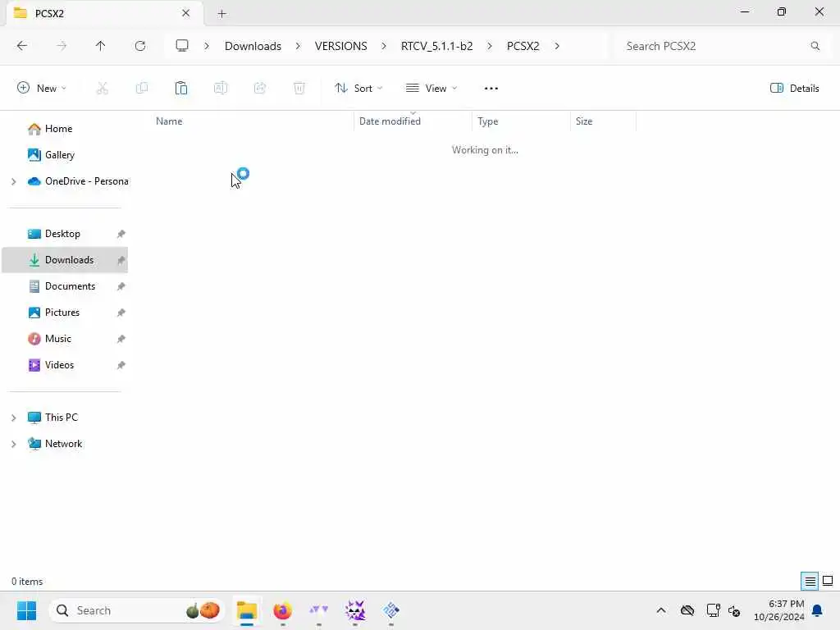Go back to the previous folder

pos(22,46)
